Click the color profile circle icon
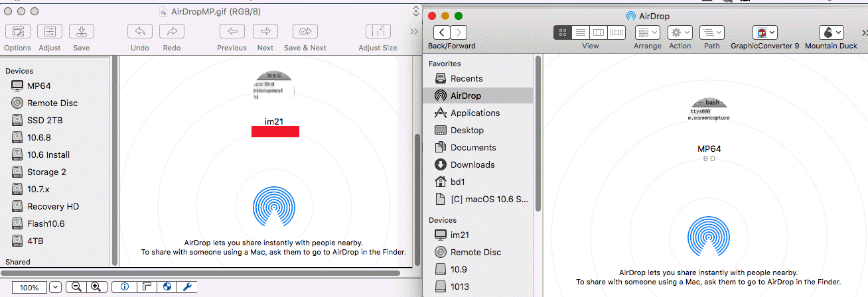Screen dimensions: 868x297 click(x=167, y=287)
